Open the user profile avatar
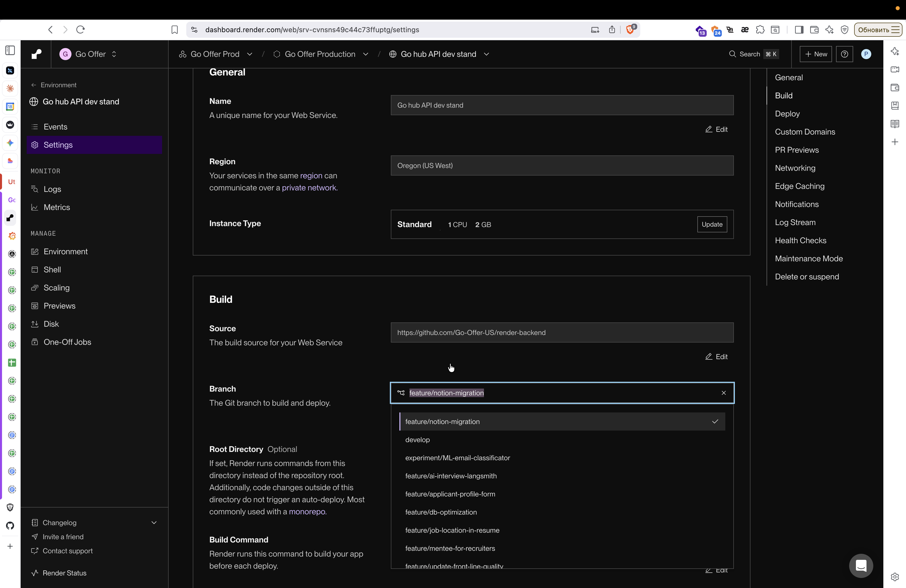 [x=866, y=54]
